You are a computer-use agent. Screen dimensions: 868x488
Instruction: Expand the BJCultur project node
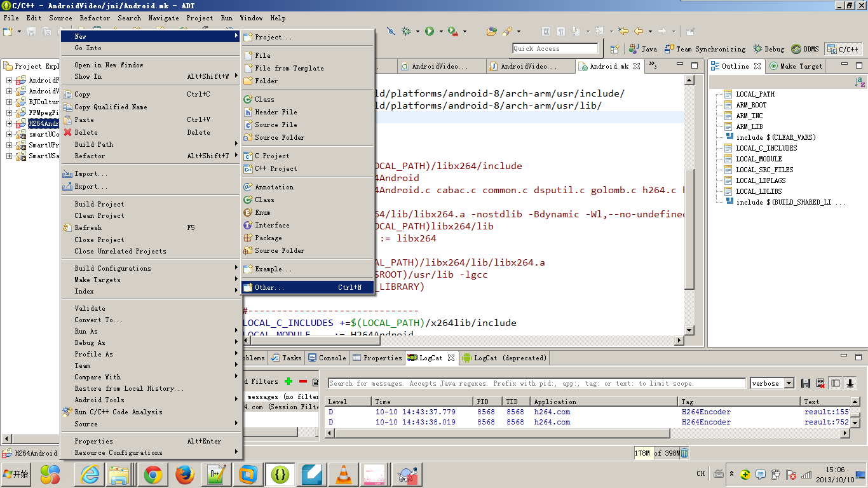(x=10, y=102)
